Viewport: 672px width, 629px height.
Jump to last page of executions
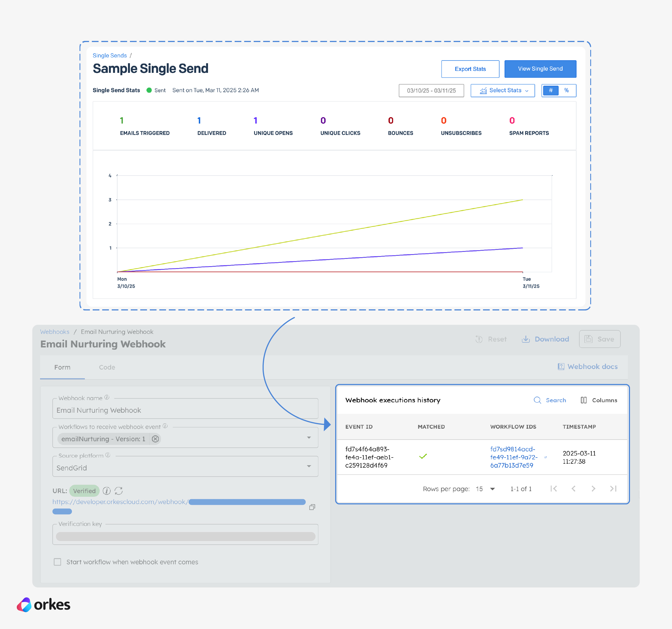613,489
